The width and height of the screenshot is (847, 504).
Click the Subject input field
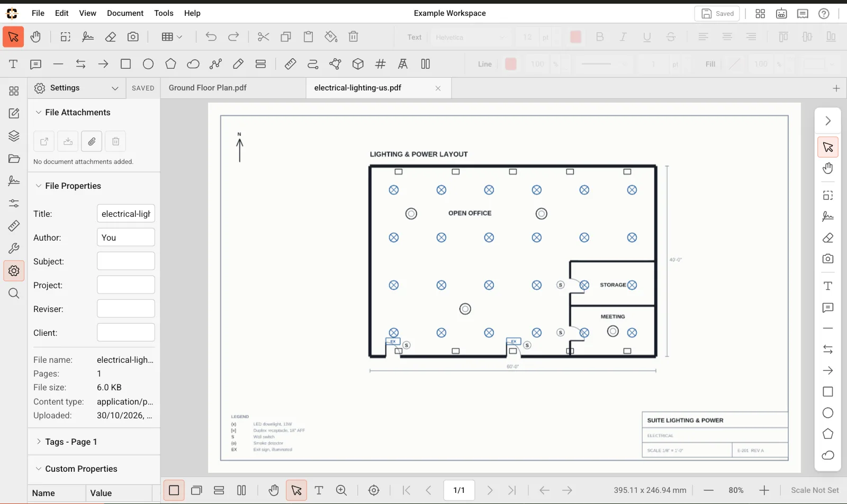coord(126,261)
